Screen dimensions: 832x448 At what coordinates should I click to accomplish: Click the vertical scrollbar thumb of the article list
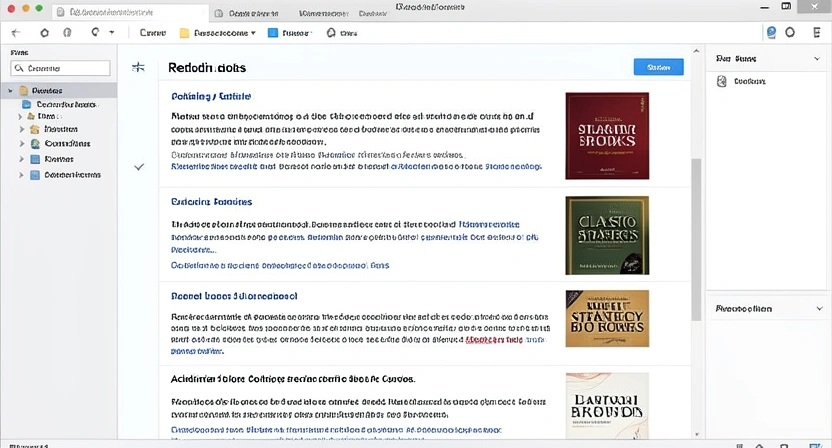coord(696,239)
